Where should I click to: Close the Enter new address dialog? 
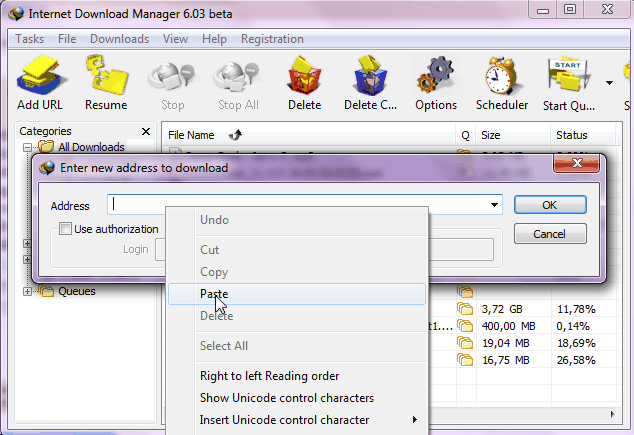pos(577,163)
